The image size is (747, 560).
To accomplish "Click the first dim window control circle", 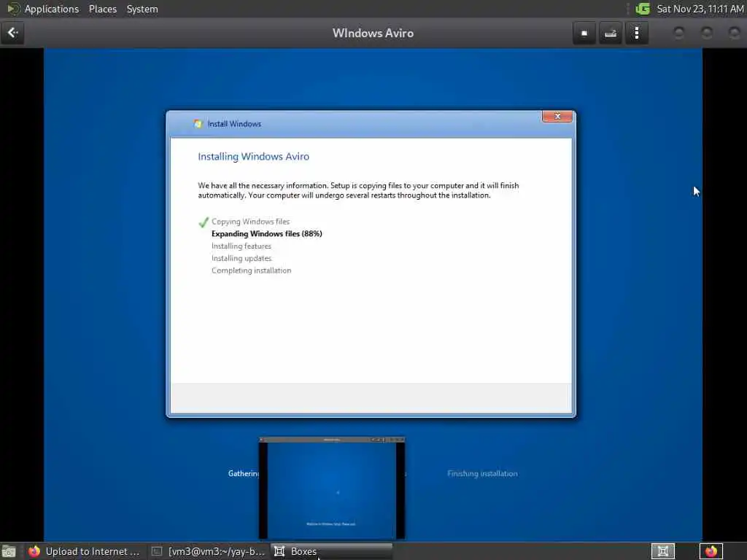I will [x=679, y=33].
